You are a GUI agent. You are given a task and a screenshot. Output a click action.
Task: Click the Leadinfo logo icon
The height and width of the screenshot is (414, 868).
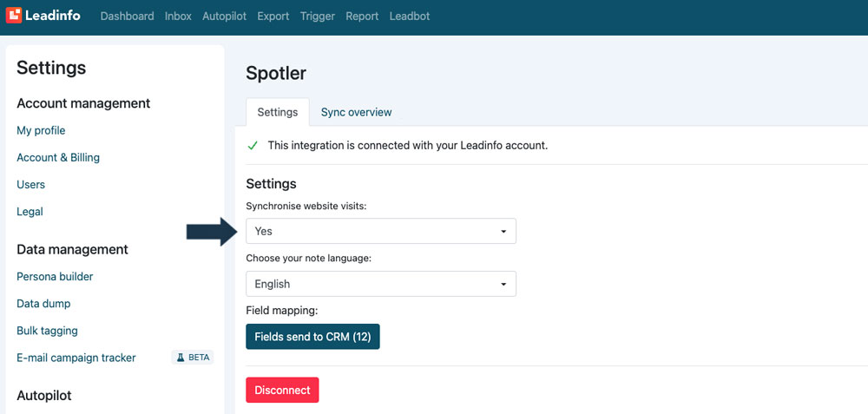[x=14, y=16]
